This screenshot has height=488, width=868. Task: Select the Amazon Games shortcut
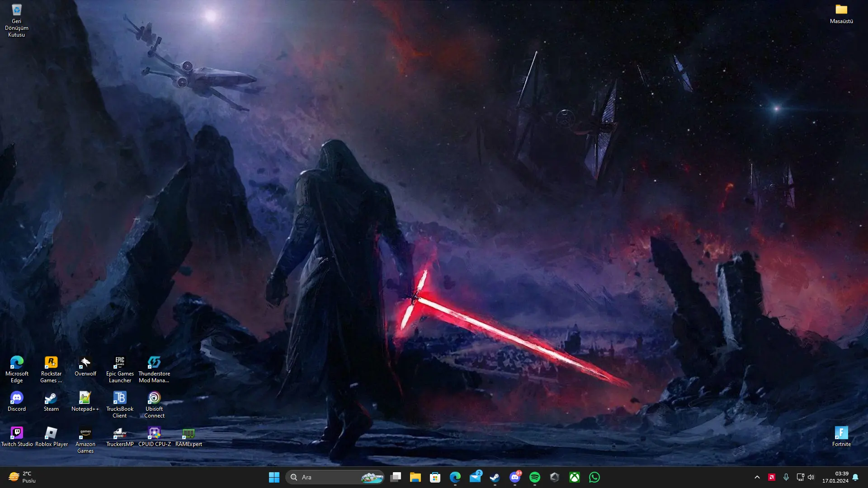pyautogui.click(x=85, y=440)
